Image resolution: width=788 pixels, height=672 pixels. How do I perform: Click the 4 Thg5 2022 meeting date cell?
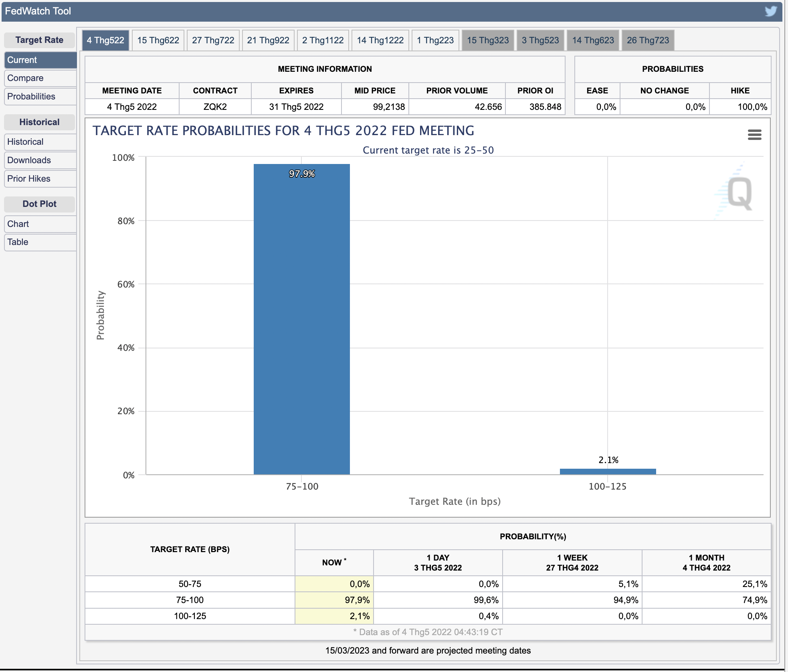tap(132, 107)
